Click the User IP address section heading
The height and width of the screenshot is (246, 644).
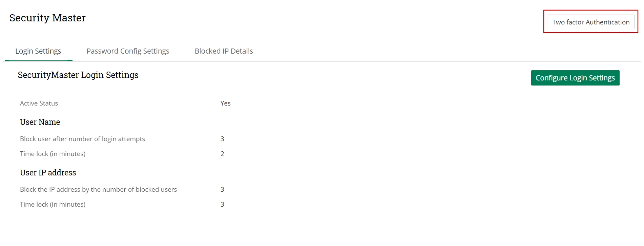click(x=48, y=172)
